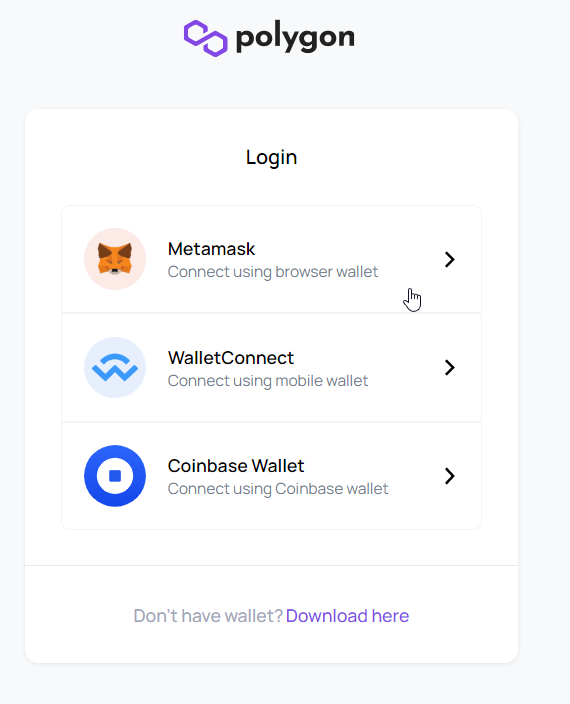The width and height of the screenshot is (570, 704).
Task: Expand the WalletConnect option chevron arrow
Action: tap(450, 367)
